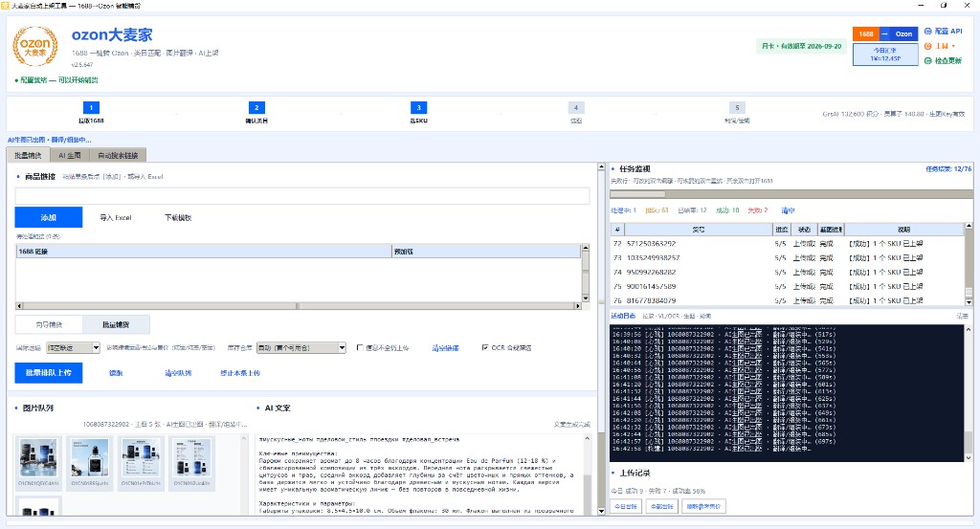Open the international shipping method dropdown
Screen dimensions: 980x529
coord(73,348)
